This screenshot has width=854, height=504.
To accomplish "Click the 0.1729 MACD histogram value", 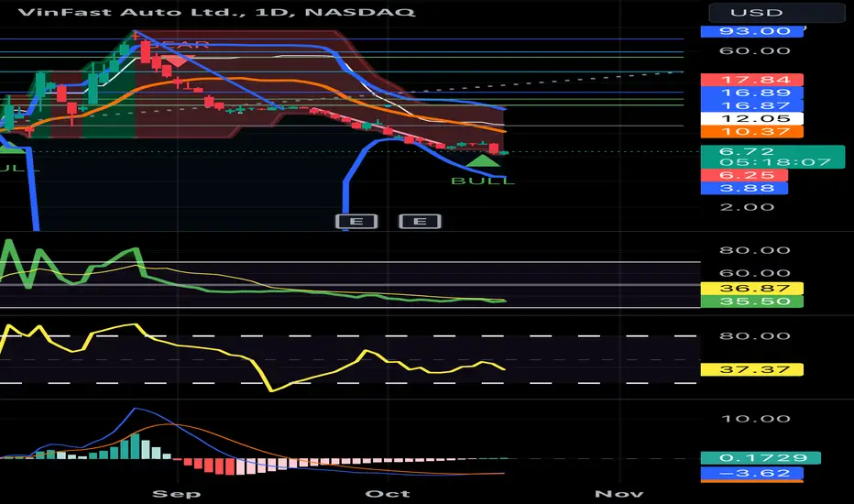I will tap(761, 458).
